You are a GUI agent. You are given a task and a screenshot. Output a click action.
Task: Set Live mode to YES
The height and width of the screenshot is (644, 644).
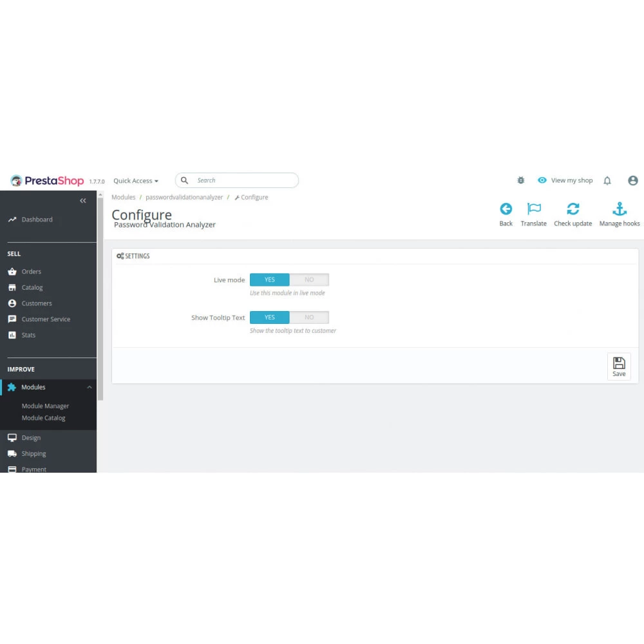tap(269, 279)
